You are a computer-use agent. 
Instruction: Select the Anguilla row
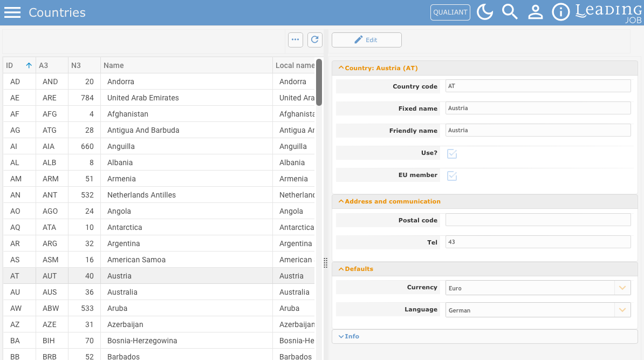(x=159, y=146)
